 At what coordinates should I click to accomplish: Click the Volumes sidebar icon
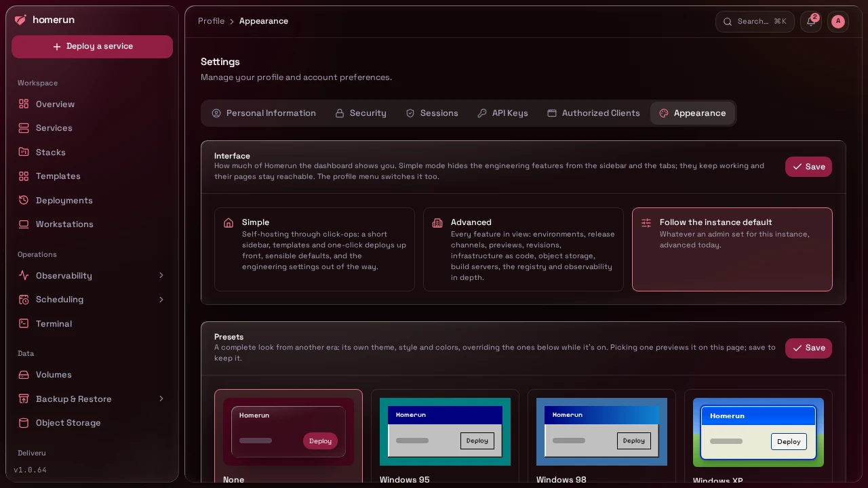[24, 375]
